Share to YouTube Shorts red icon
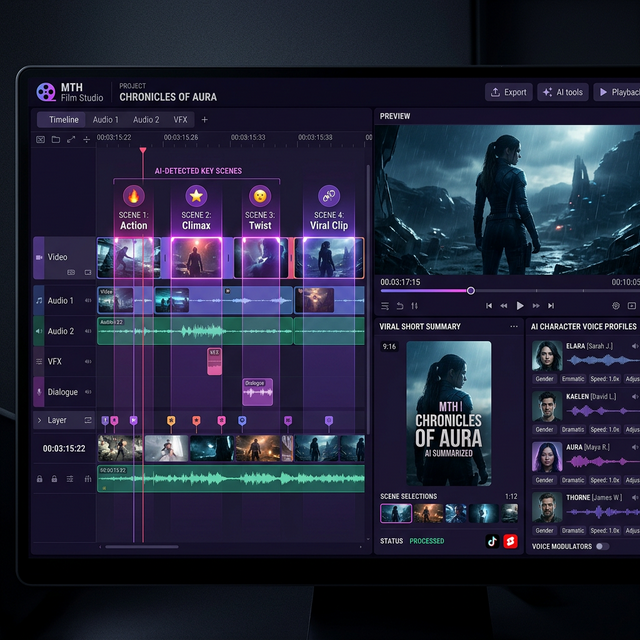 pyautogui.click(x=510, y=541)
